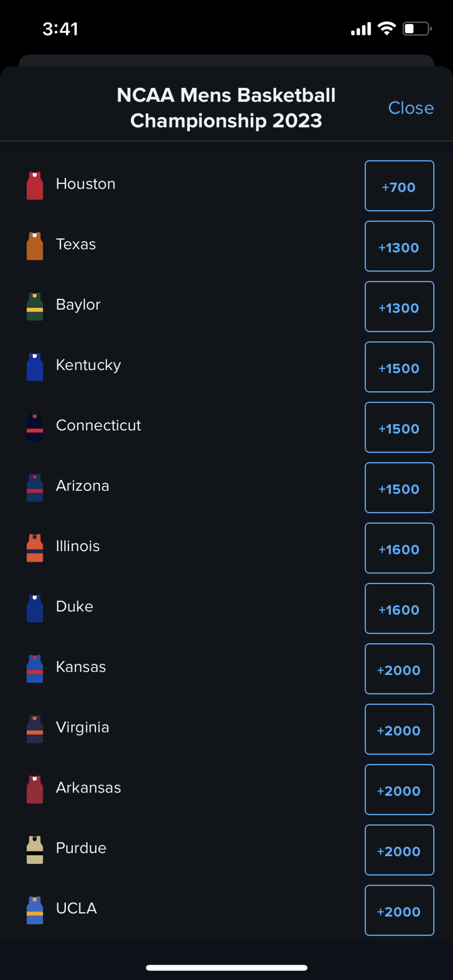Tap the Virginia jersey icon
The height and width of the screenshot is (980, 453).
35,729
